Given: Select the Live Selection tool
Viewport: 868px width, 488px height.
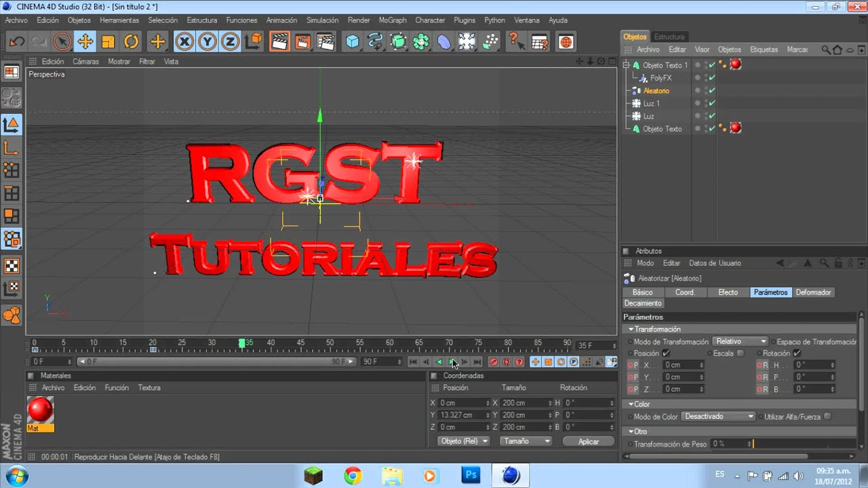Looking at the screenshot, I should point(62,42).
